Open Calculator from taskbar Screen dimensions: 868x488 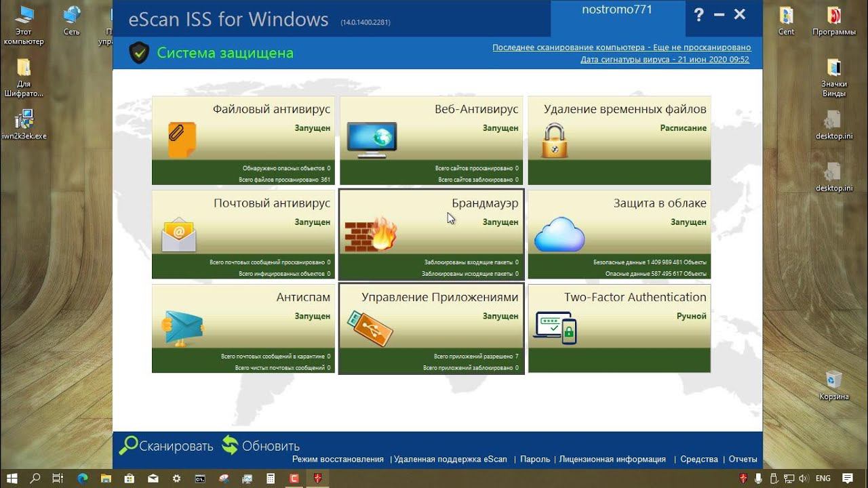271,479
